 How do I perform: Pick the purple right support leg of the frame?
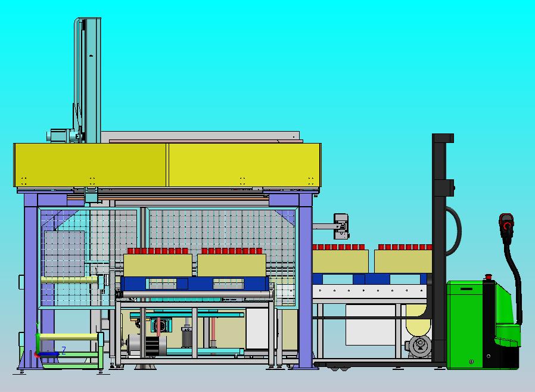[x=306, y=281]
